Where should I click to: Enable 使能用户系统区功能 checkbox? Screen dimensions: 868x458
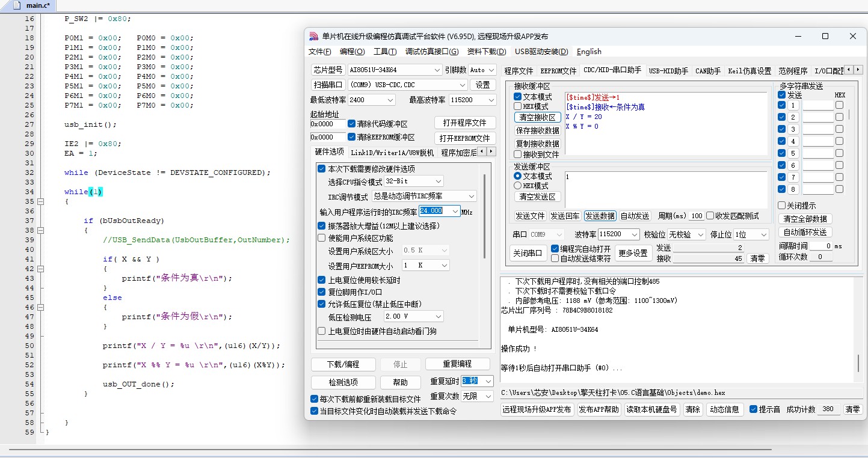(x=322, y=238)
